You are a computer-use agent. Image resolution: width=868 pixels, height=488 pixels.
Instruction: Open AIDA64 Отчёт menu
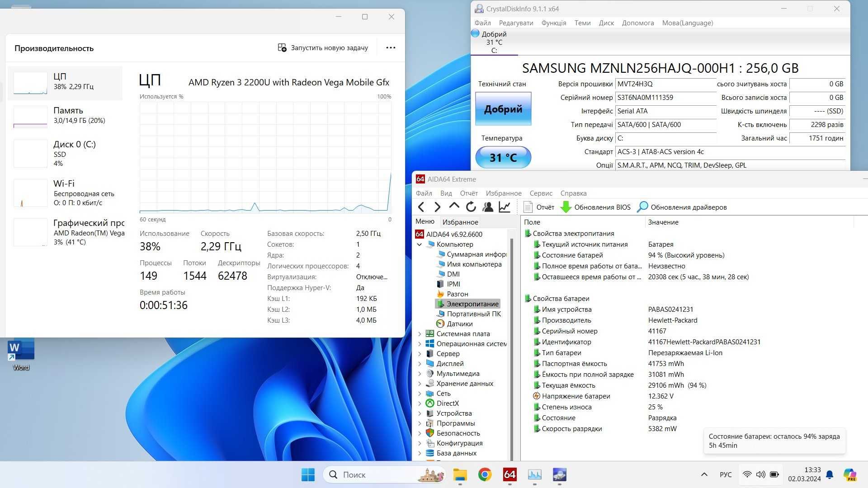click(x=469, y=193)
